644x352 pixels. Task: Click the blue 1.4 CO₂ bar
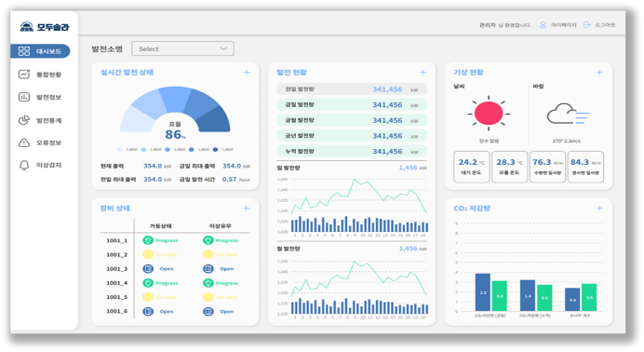click(528, 296)
